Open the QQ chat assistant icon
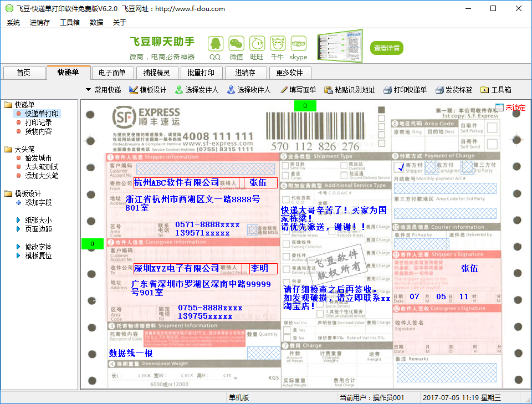 [215, 44]
